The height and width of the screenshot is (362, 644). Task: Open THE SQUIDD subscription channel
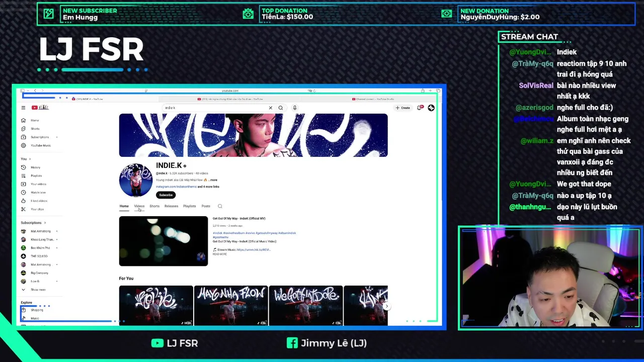point(38,256)
